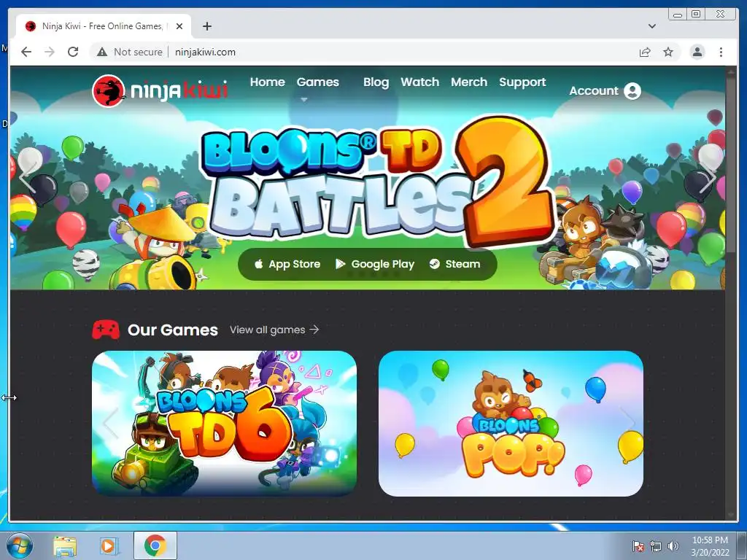Image resolution: width=747 pixels, height=560 pixels.
Task: Open the network tray icon
Action: click(656, 546)
